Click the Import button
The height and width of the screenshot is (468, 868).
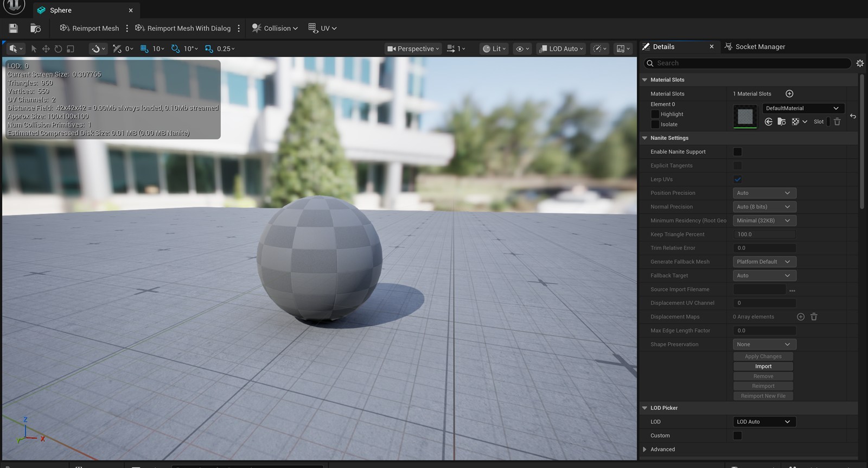point(763,366)
